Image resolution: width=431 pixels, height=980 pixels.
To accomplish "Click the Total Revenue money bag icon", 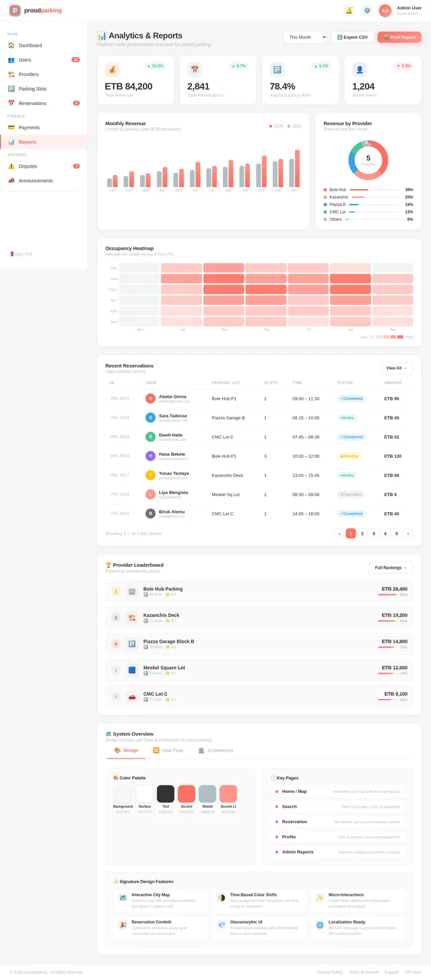I will (x=112, y=70).
